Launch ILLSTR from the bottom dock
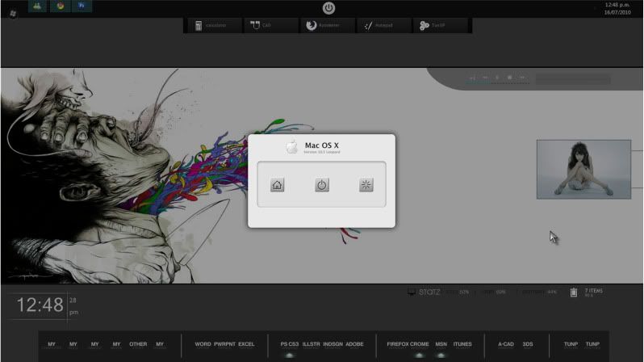Image resolution: width=644 pixels, height=362 pixels. 311,344
